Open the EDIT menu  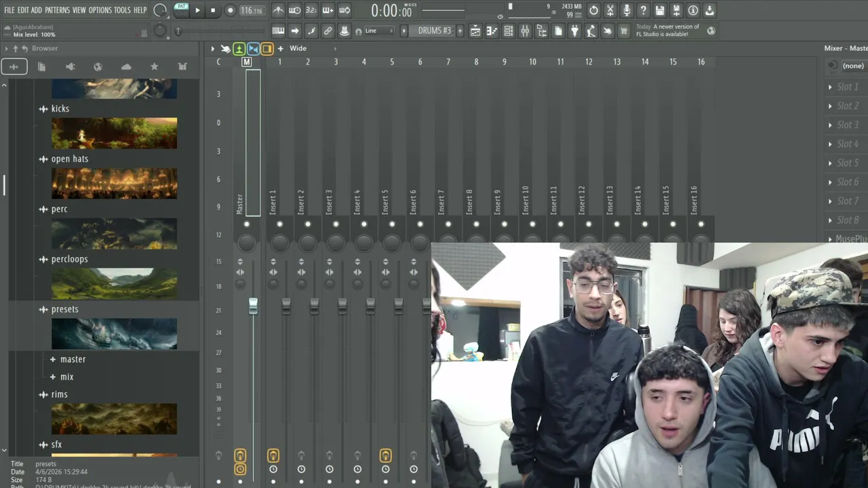[x=23, y=10]
